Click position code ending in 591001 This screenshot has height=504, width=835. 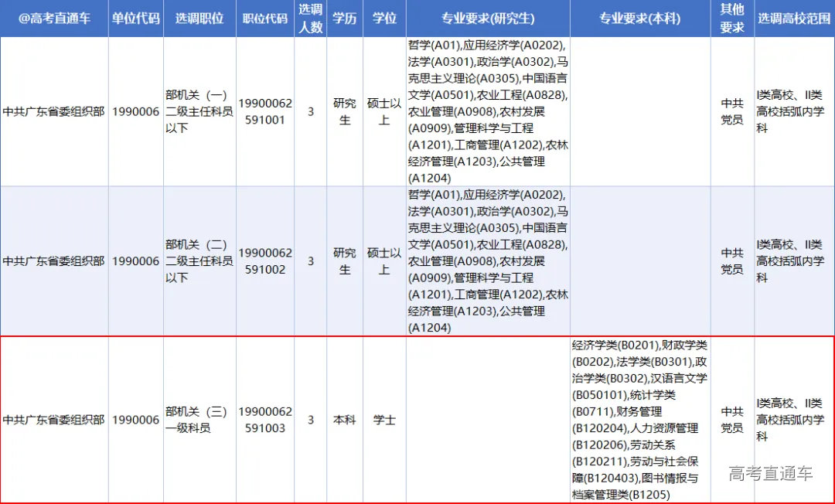(264, 111)
